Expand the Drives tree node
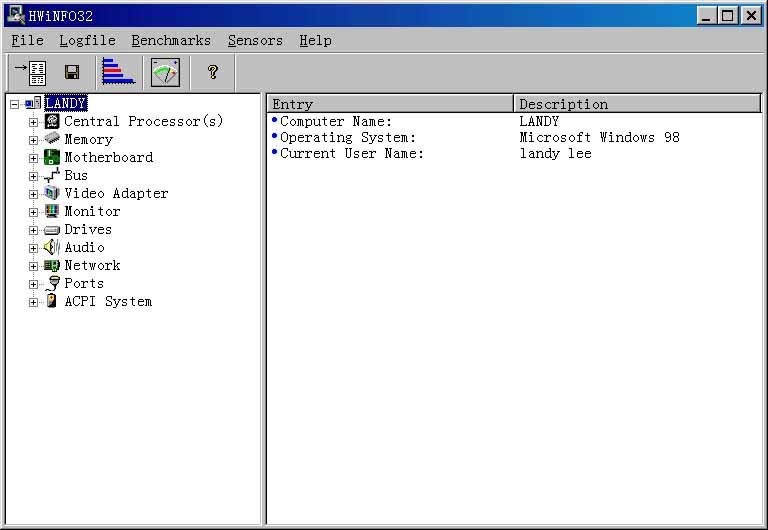 [33, 230]
